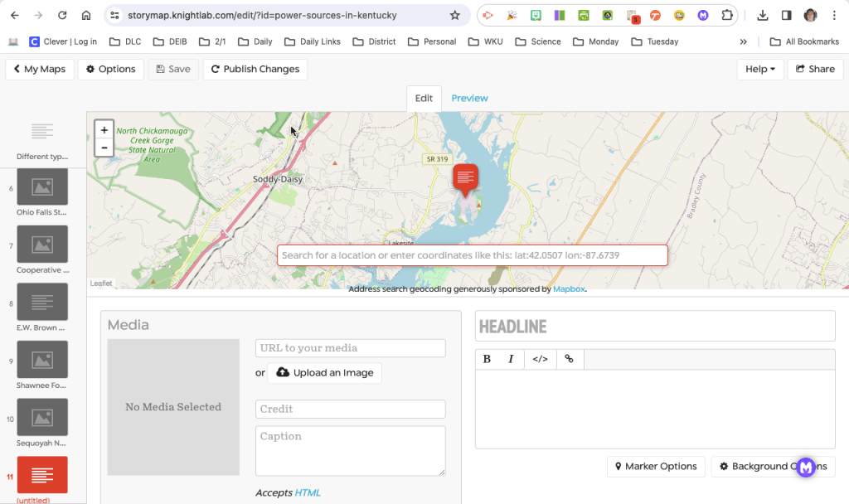Viewport: 849px width, 504px height.
Task: Switch to the Preview tab
Action: click(x=469, y=98)
